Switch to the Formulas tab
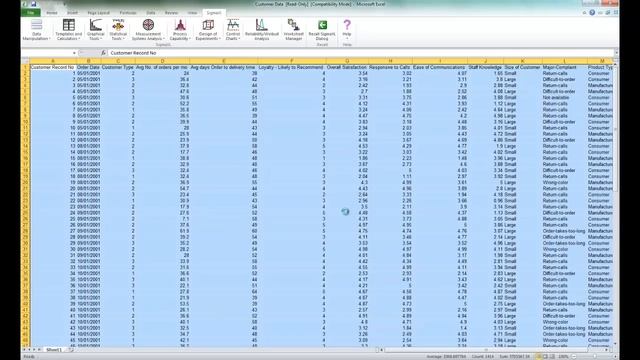Image resolution: width=640 pixels, height=360 pixels. 128,13
